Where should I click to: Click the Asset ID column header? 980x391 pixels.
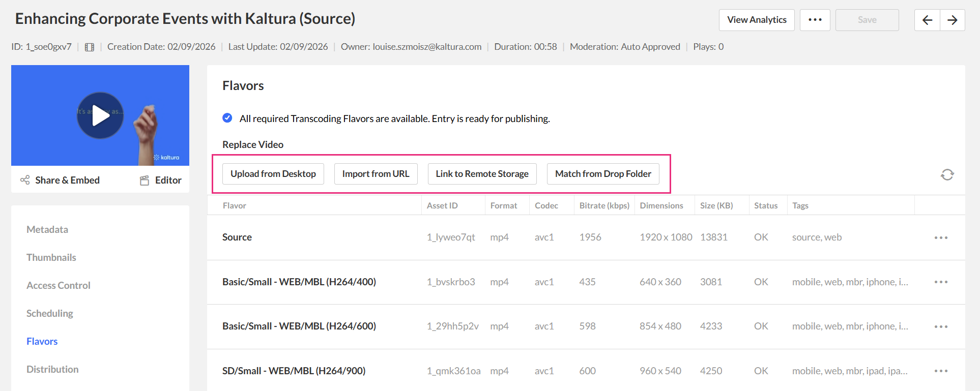point(442,205)
